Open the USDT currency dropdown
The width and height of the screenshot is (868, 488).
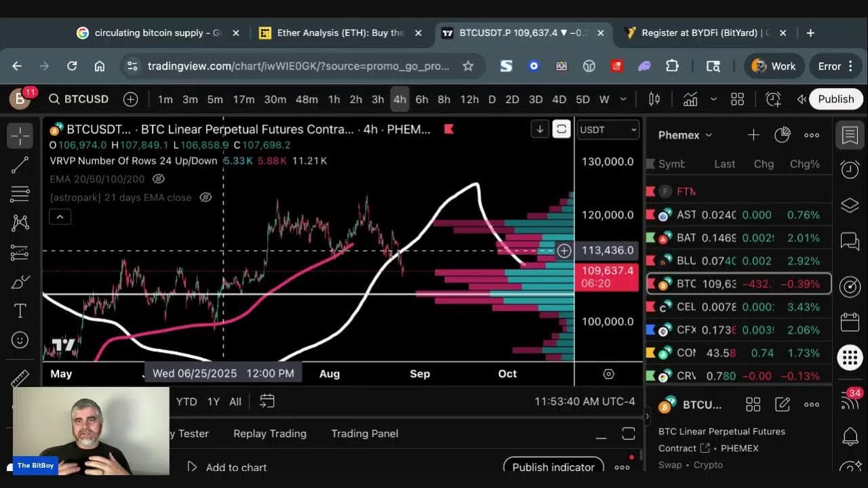point(608,129)
